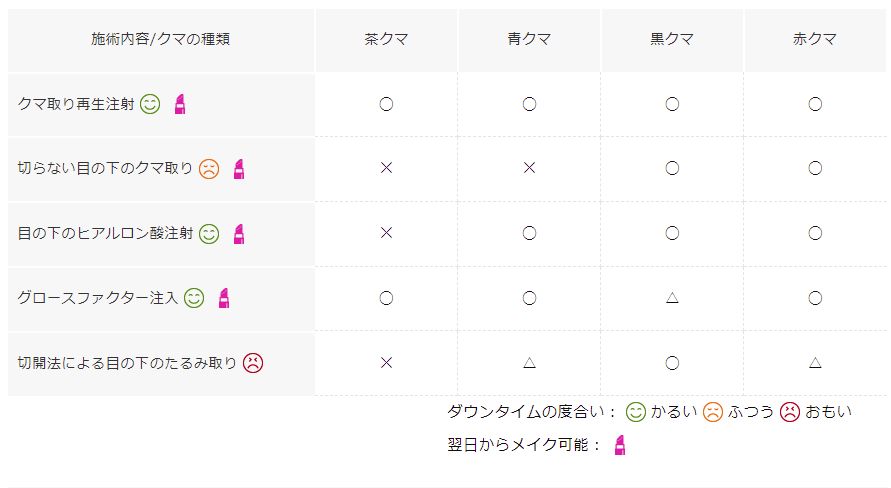Click the × mark for 切開法 under 茶クマ

tap(386, 363)
